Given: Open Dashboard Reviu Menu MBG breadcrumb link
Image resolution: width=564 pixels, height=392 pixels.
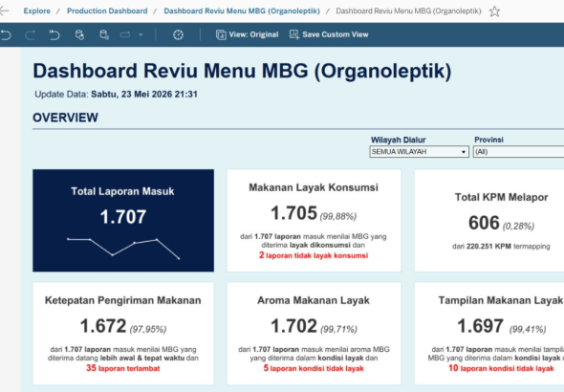Looking at the screenshot, I should [x=242, y=11].
